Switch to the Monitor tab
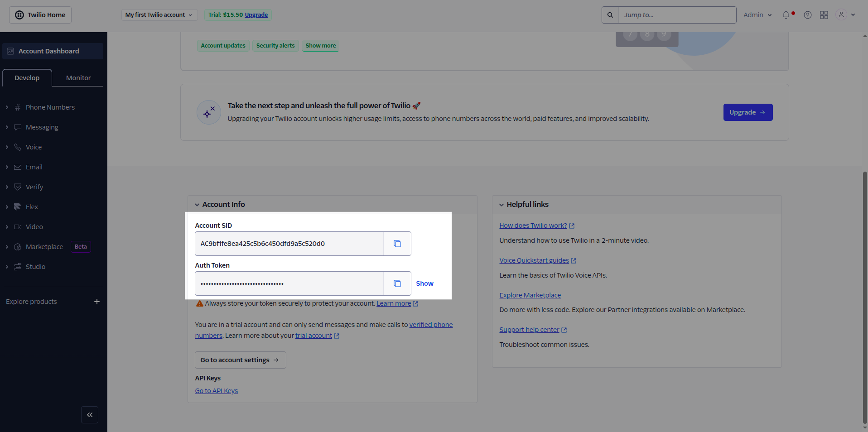The image size is (868, 432). (78, 78)
